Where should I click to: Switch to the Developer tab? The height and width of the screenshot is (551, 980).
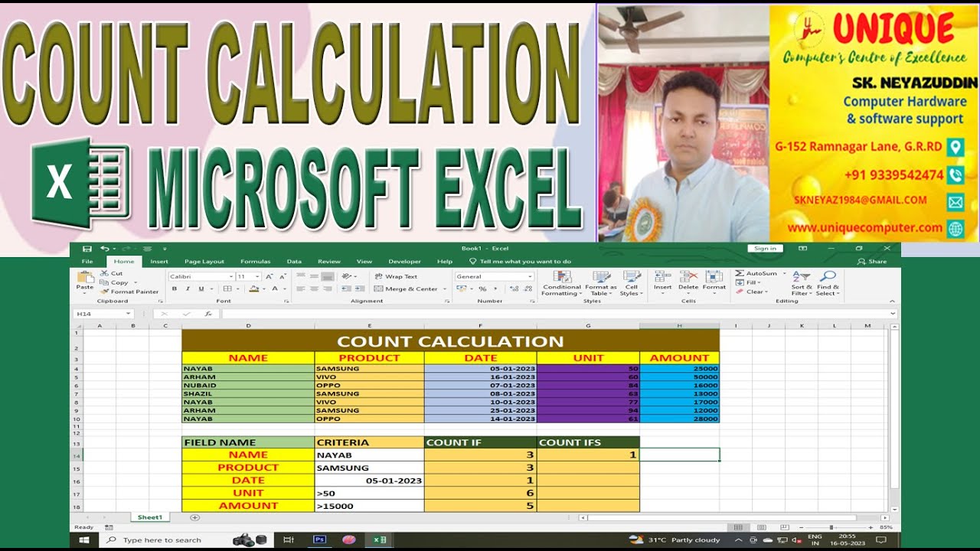(404, 262)
